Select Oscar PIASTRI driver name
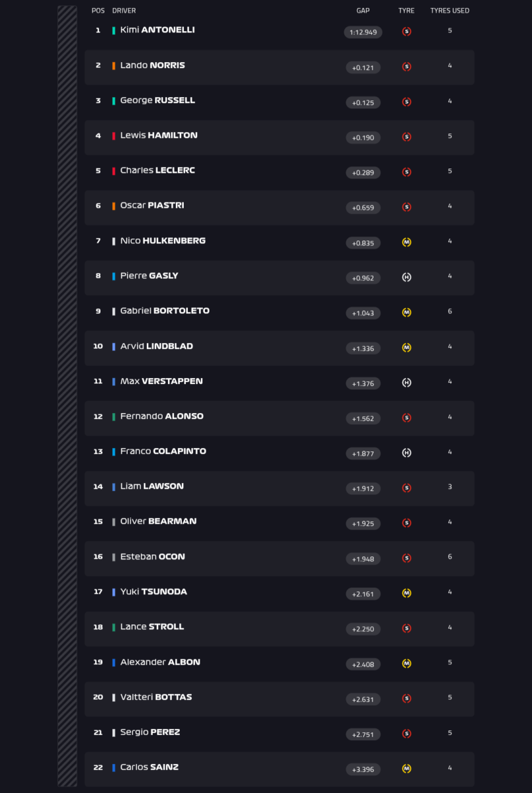Screen dimensions: 532x793 [152, 205]
